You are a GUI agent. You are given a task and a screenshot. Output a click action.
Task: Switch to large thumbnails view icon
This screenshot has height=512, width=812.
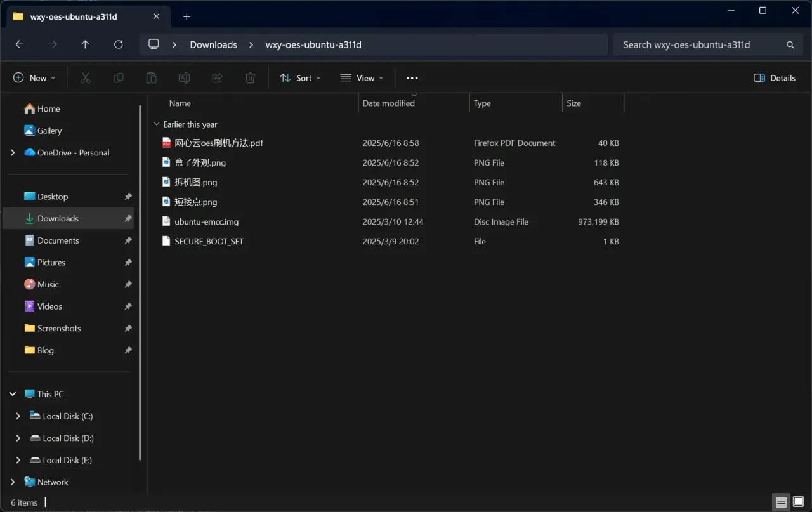[798, 502]
